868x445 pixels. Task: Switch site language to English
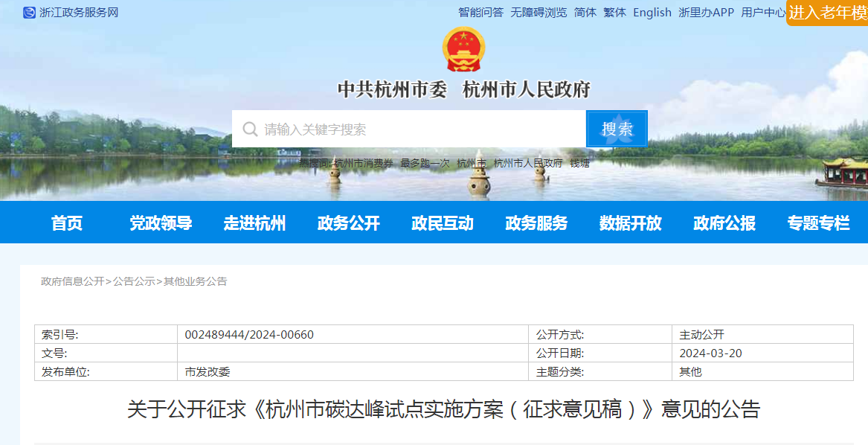652,13
